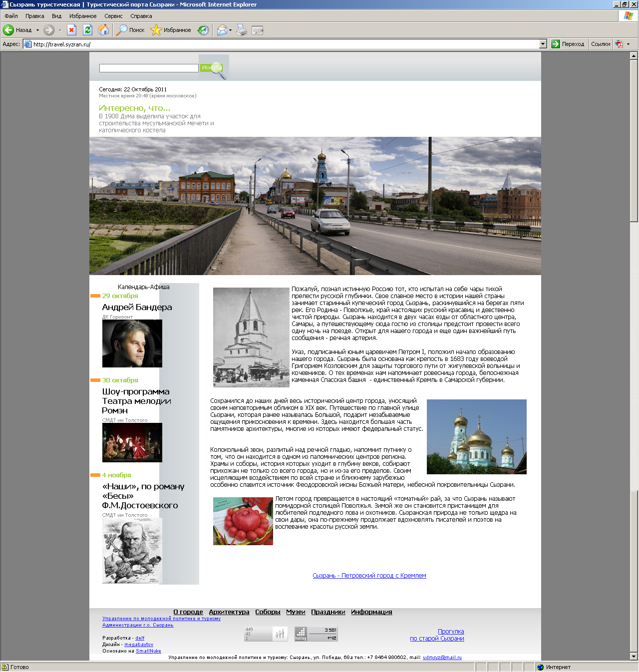Open the History (Журнал) toolbar icon
This screenshot has width=639, height=672.
[x=203, y=30]
